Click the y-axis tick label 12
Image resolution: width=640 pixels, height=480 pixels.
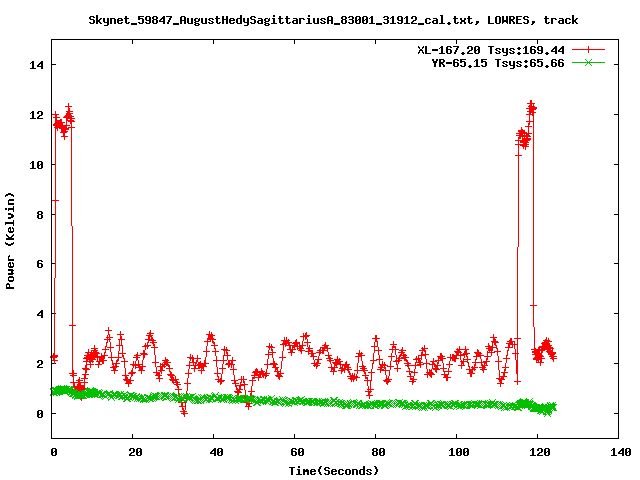36,115
